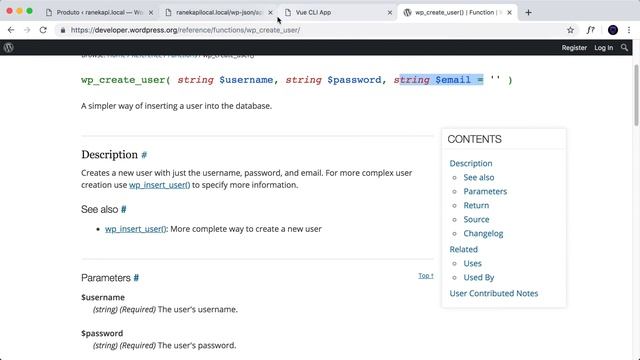Click the # anchor beside Description heading
This screenshot has width=640, height=360.
point(144,155)
